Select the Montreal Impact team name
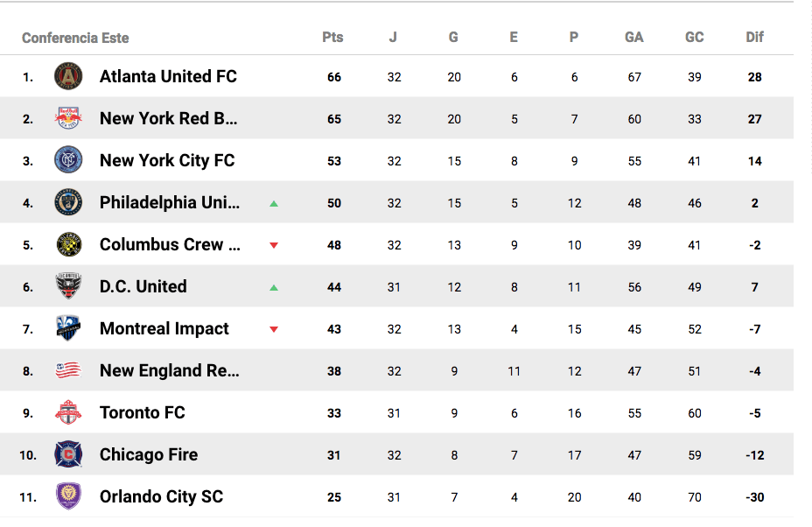 tap(164, 328)
